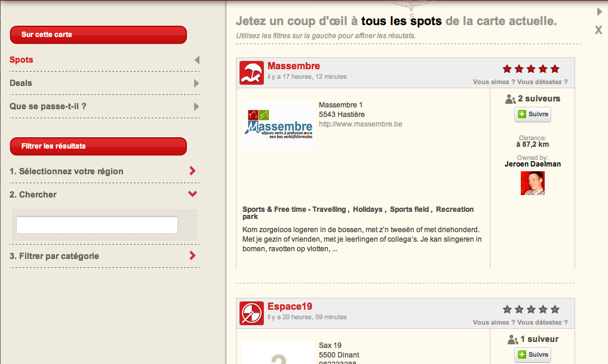Click the Massembre beach umbrella category icon
608x364 pixels.
pyautogui.click(x=251, y=73)
